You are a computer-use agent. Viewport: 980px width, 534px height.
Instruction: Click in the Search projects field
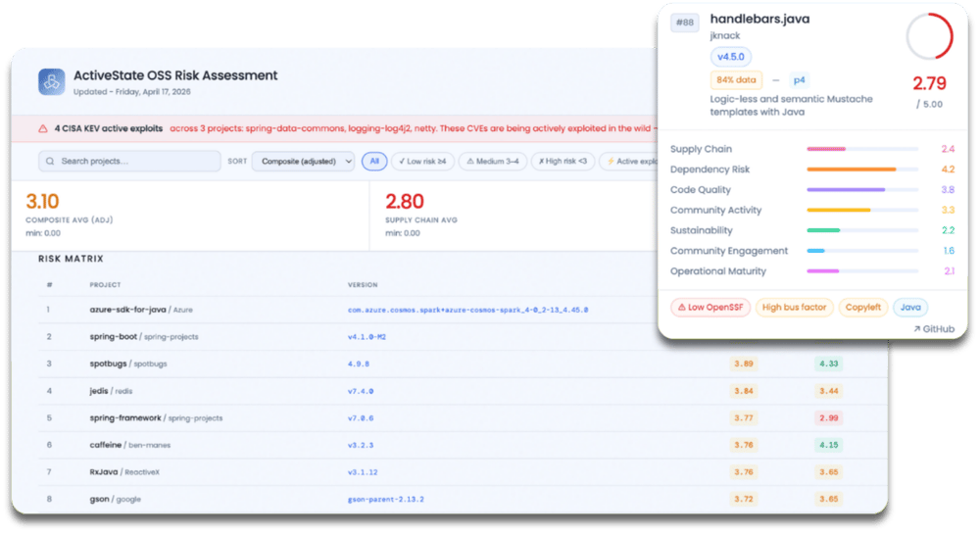tap(129, 161)
